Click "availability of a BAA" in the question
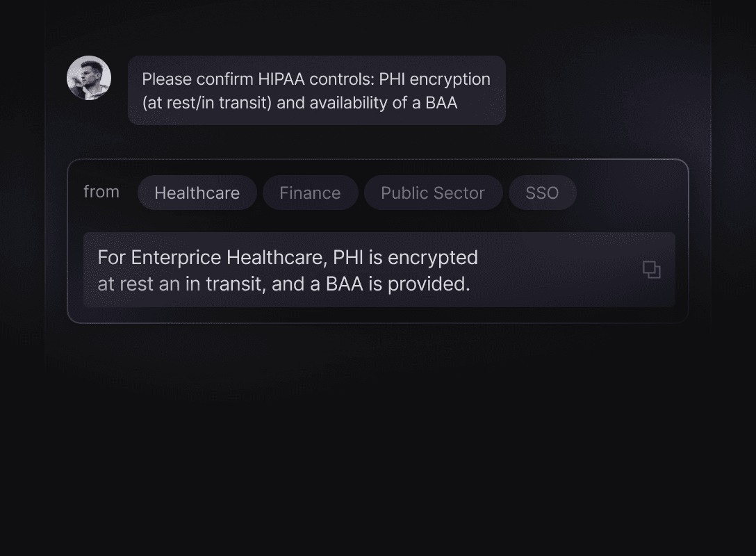Viewport: 756px width, 556px height. (x=367, y=103)
